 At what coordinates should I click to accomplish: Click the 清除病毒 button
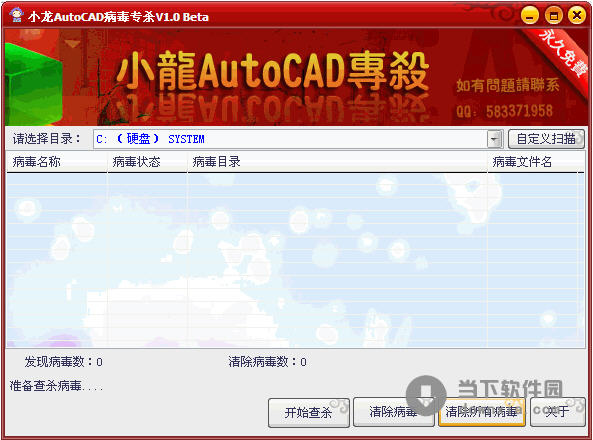click(393, 412)
